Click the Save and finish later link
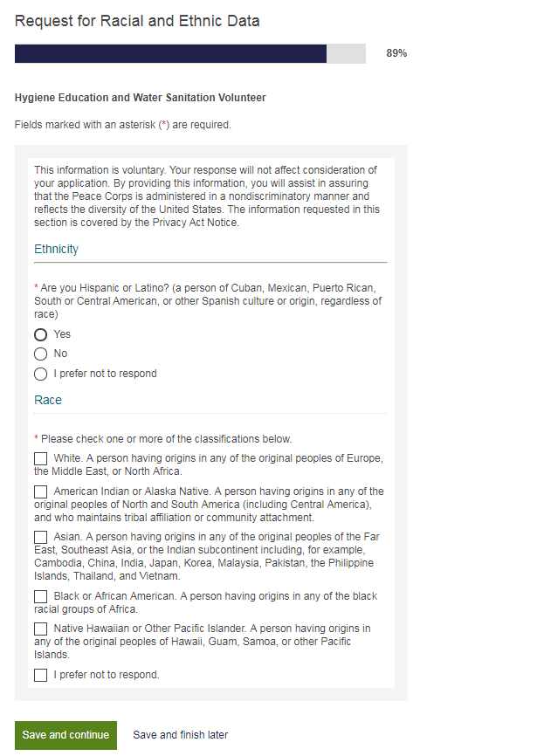 click(180, 735)
